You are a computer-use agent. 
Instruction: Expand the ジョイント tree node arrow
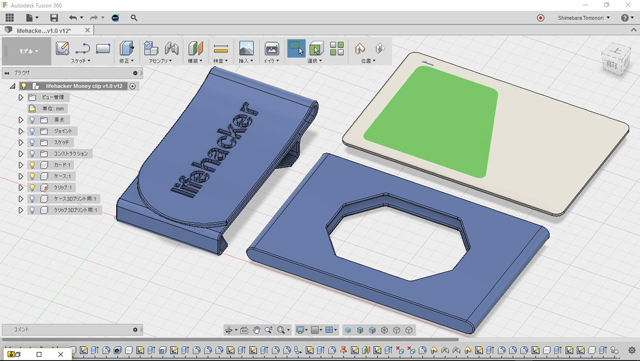tap(21, 131)
